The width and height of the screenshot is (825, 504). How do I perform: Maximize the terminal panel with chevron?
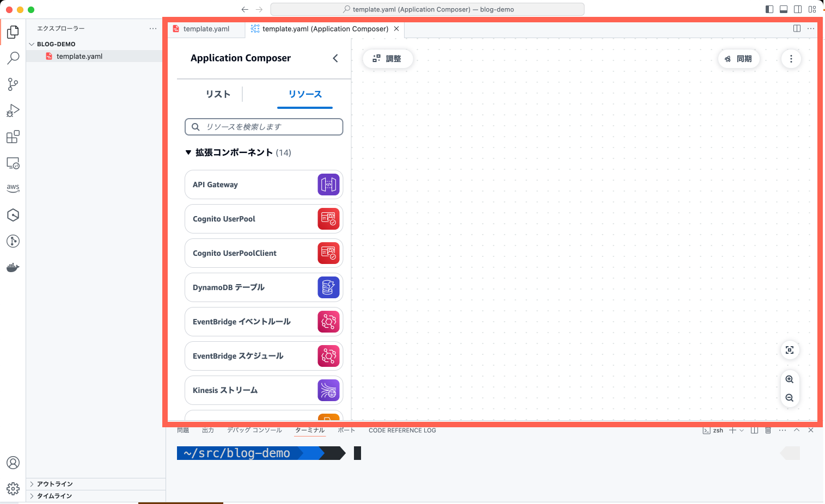click(x=797, y=430)
